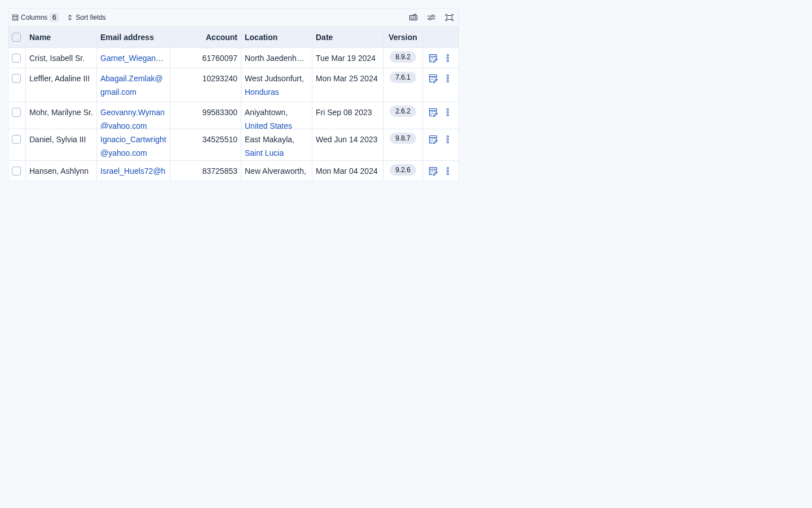
Task: Toggle the select-all rows checkbox
Action: pyautogui.click(x=16, y=37)
